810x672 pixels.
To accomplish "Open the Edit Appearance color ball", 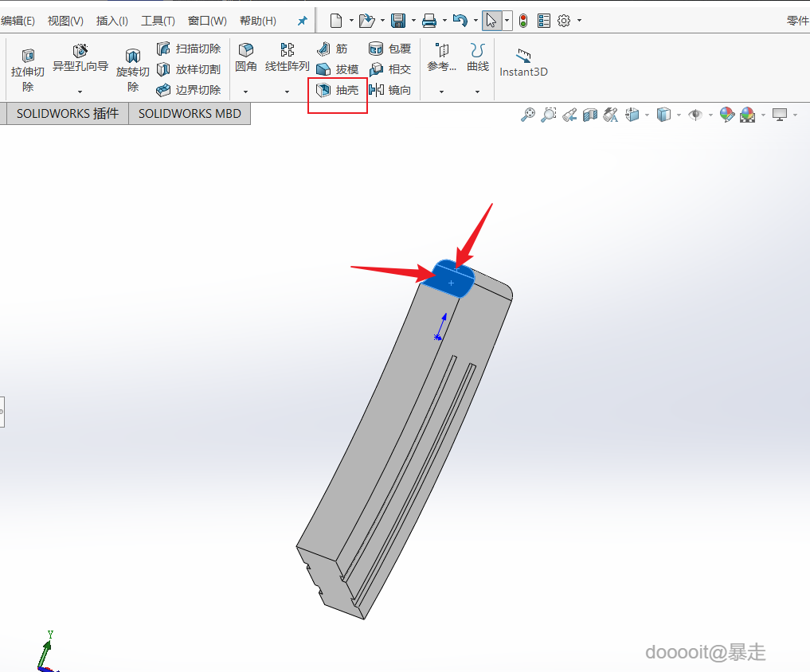I will [x=727, y=115].
